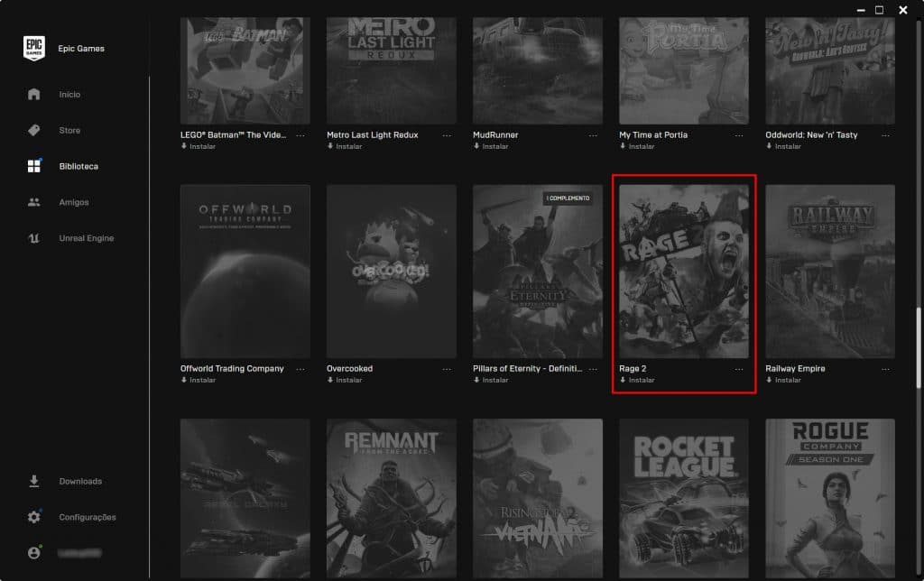Click the 1 Complemento badge on Pillars

tap(568, 198)
